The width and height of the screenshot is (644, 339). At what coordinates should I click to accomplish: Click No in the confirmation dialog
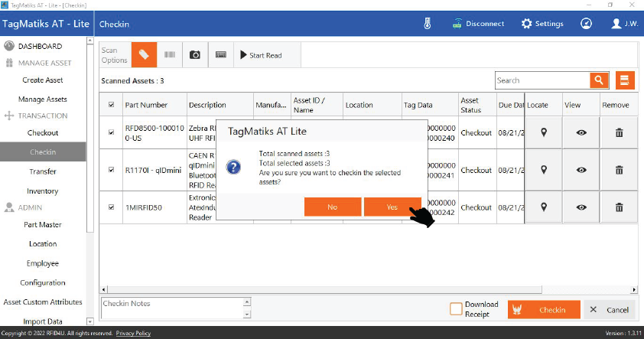click(x=332, y=207)
